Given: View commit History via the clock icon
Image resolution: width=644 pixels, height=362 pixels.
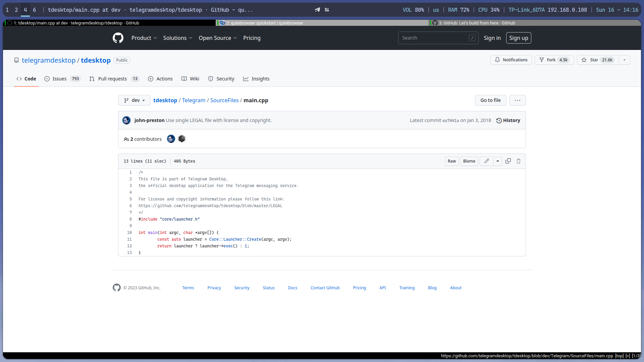Looking at the screenshot, I should 508,120.
